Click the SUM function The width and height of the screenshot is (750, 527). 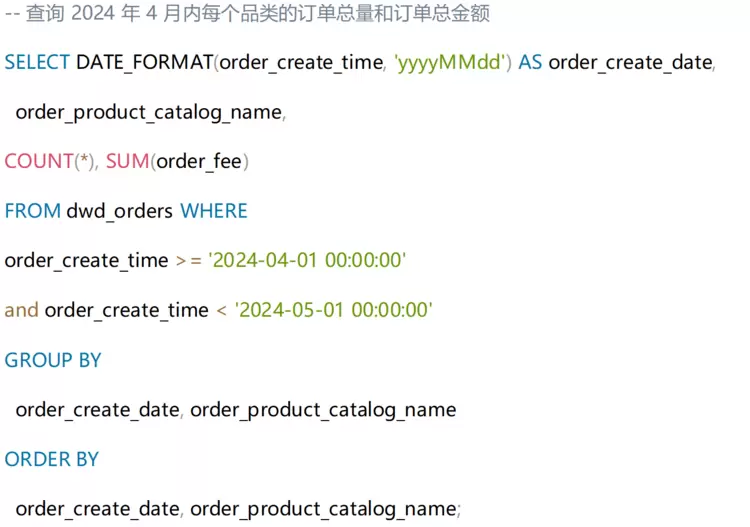[127, 161]
